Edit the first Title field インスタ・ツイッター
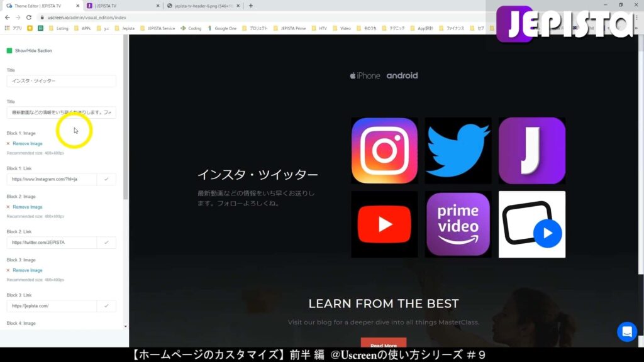 tap(61, 81)
